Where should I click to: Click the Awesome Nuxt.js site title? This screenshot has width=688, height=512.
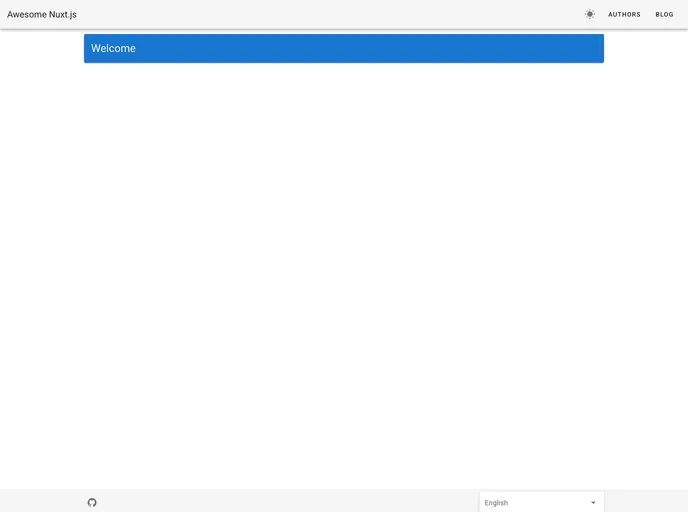pyautogui.click(x=42, y=14)
